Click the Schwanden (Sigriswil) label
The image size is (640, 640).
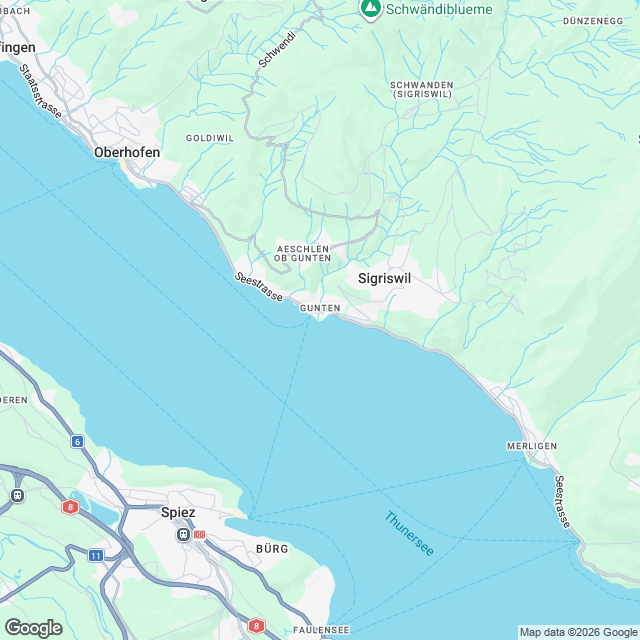[x=422, y=89]
